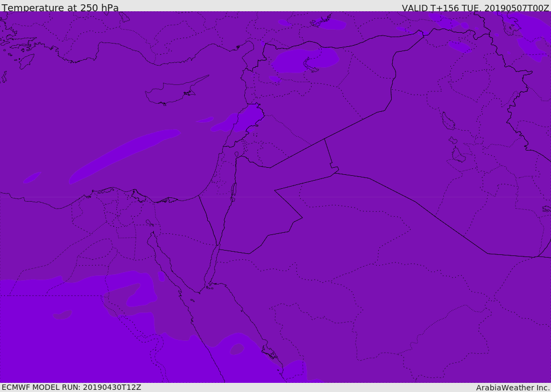
Task: Click the VALID T+156 timestamp label
Action: pyautogui.click(x=476, y=8)
